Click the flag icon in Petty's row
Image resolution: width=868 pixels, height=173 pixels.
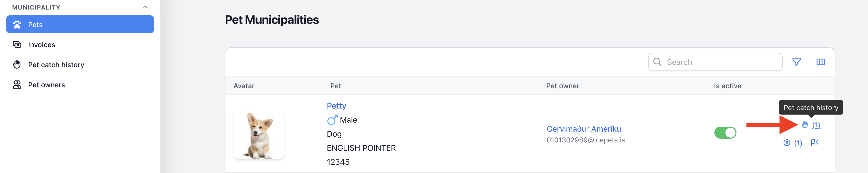(815, 143)
